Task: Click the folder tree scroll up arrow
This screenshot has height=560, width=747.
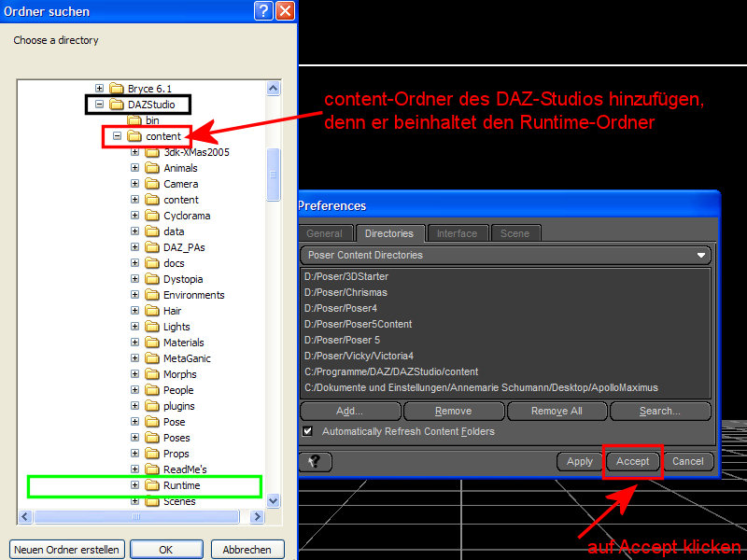Action: 273,88
